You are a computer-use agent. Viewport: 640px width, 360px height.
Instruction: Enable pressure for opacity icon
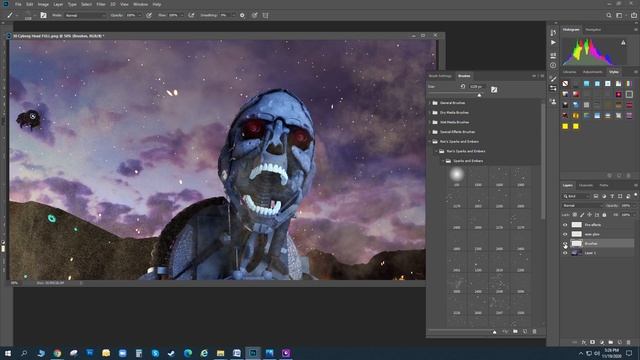coord(149,16)
